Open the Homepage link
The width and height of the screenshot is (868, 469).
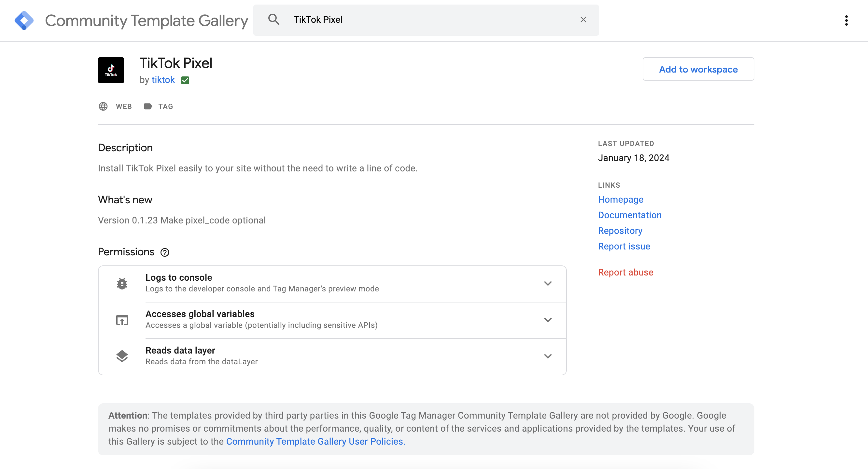click(x=621, y=199)
